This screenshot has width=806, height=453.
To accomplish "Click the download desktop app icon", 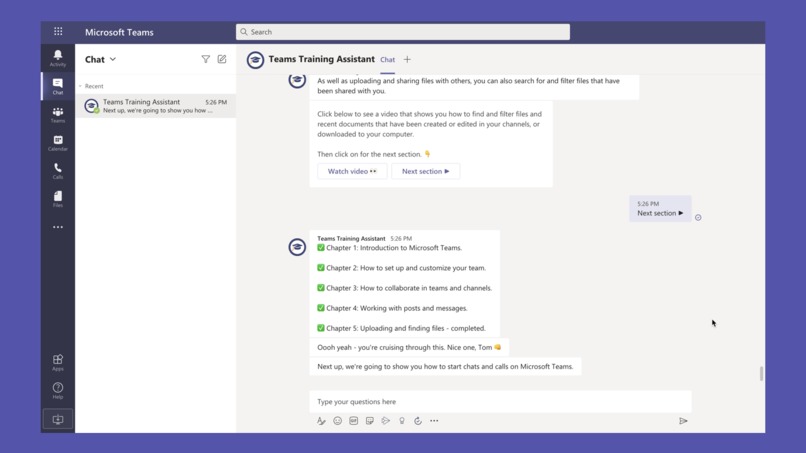I will 58,420.
